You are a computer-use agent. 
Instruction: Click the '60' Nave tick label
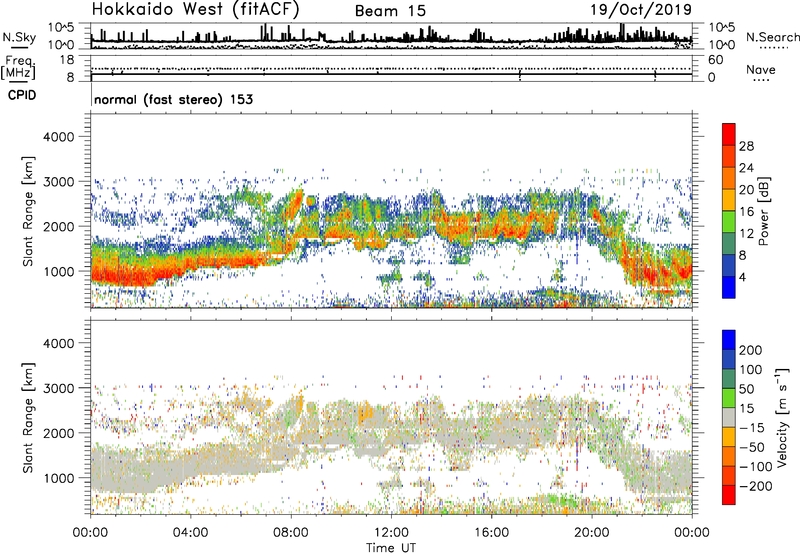pos(715,60)
